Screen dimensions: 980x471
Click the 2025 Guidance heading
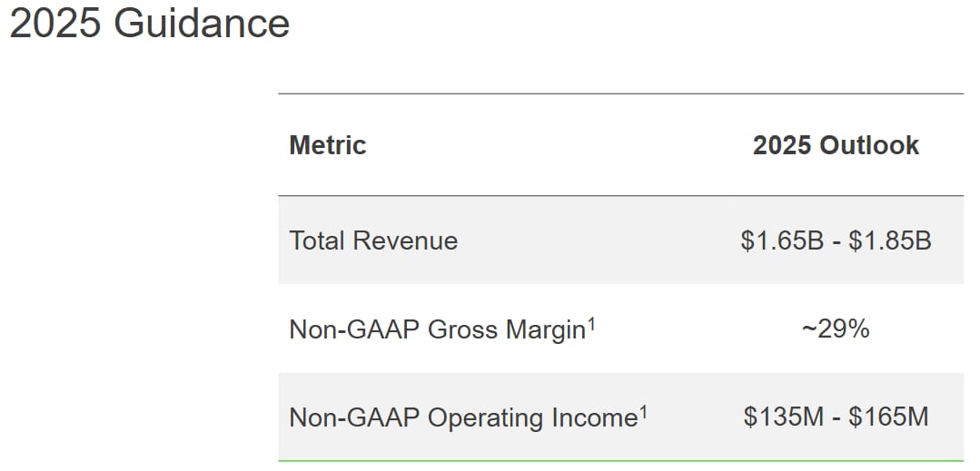click(x=150, y=25)
